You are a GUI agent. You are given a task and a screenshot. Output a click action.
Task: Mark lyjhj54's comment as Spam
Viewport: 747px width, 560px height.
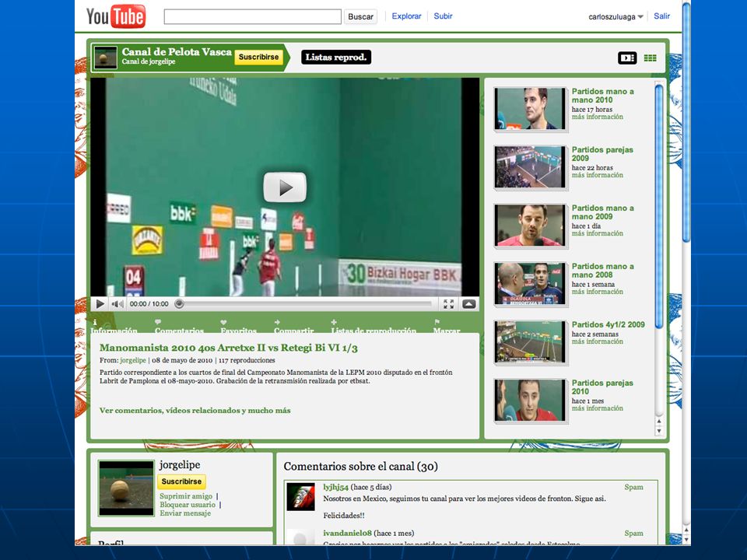pyautogui.click(x=633, y=487)
